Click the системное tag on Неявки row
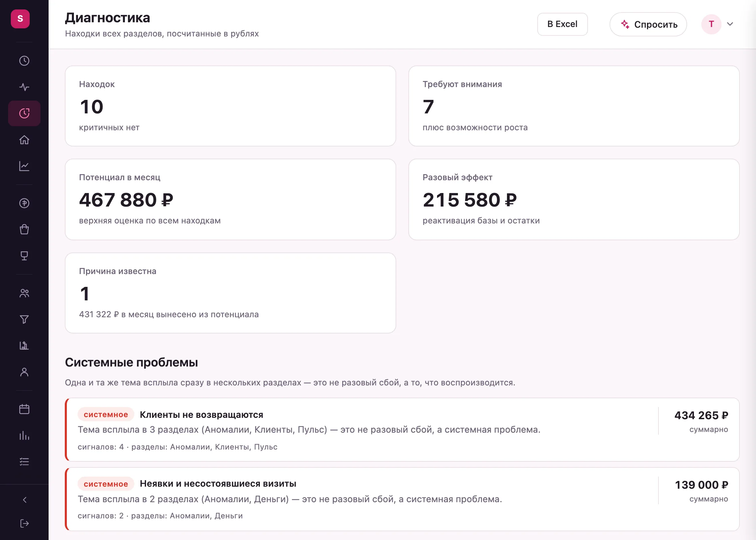Viewport: 756px width, 540px height. pos(106,484)
